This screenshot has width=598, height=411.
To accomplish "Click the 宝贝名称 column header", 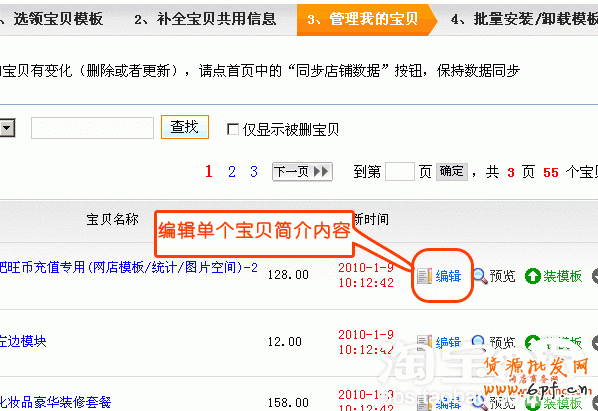I will (x=112, y=219).
